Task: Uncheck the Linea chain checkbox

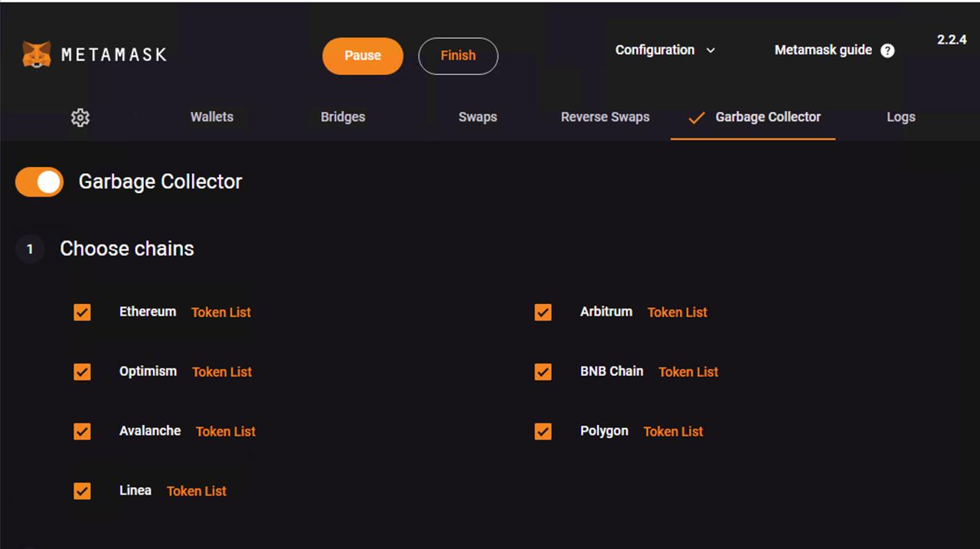Action: tap(82, 491)
